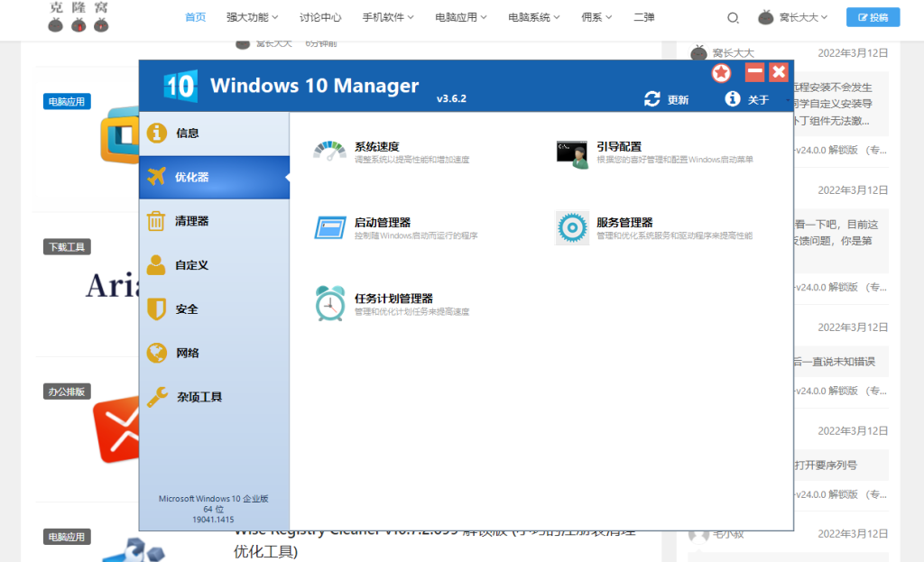Screen dimensions: 924x562
Task: Click comment text 打开要序列号
Action: coord(826,465)
